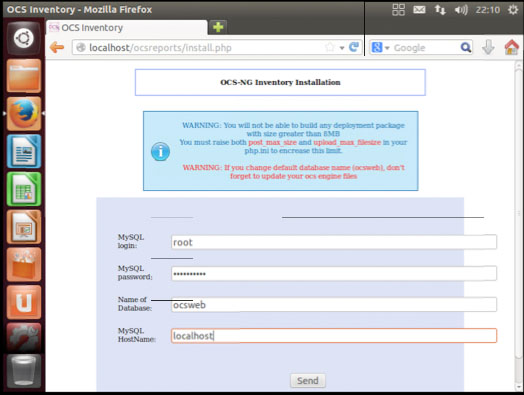This screenshot has width=524, height=395.
Task: Open the sound volume indicator
Action: pos(461,10)
